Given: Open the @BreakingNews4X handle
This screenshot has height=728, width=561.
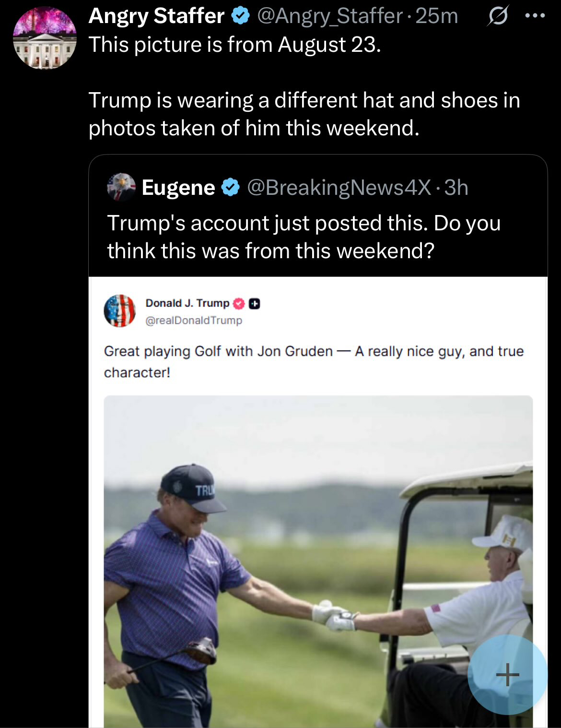Looking at the screenshot, I should tap(339, 187).
